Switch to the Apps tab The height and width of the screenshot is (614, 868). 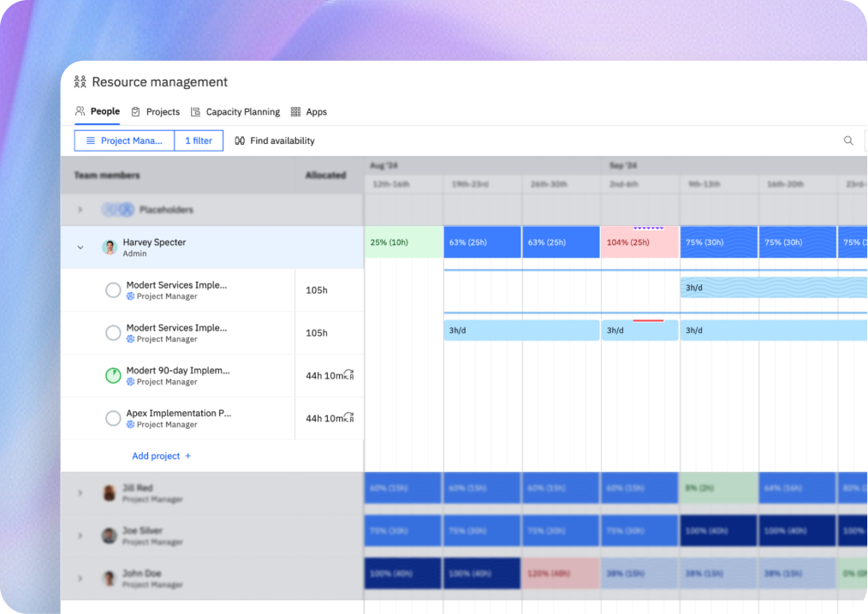coord(309,112)
